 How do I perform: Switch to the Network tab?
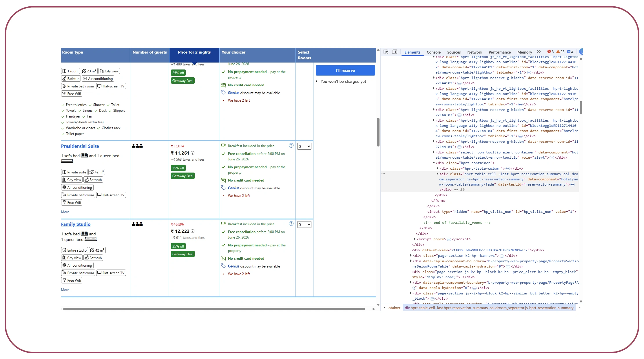(475, 52)
